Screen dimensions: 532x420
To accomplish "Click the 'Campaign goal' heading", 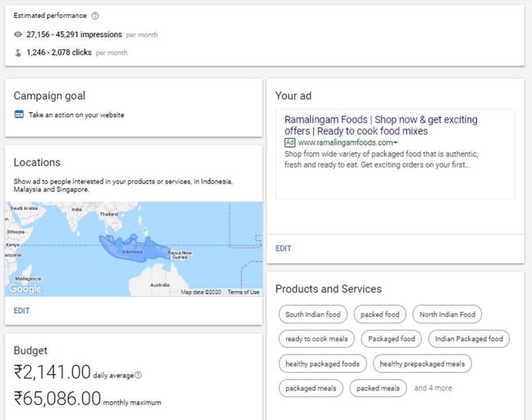I will [x=50, y=96].
